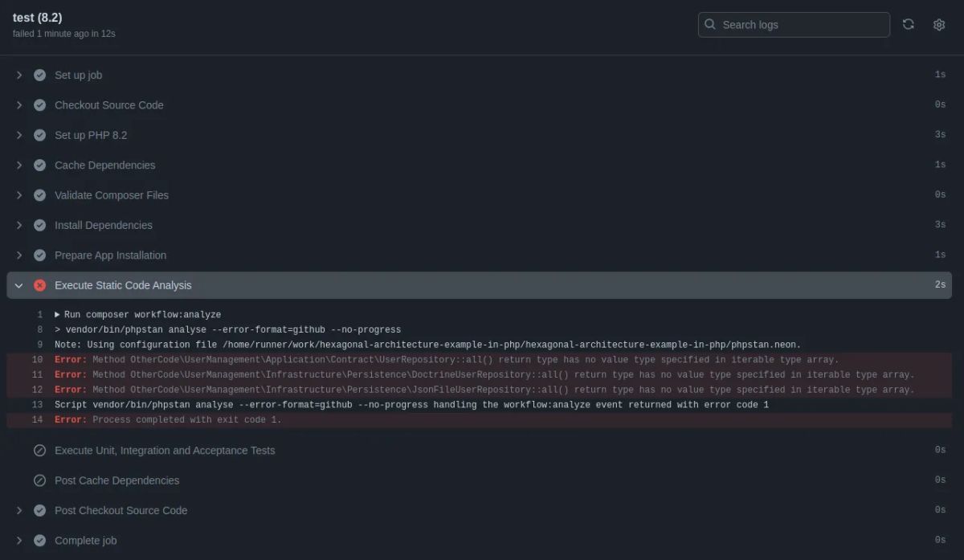964x560 pixels.
Task: Click log line number 9
Action: tap(40, 345)
